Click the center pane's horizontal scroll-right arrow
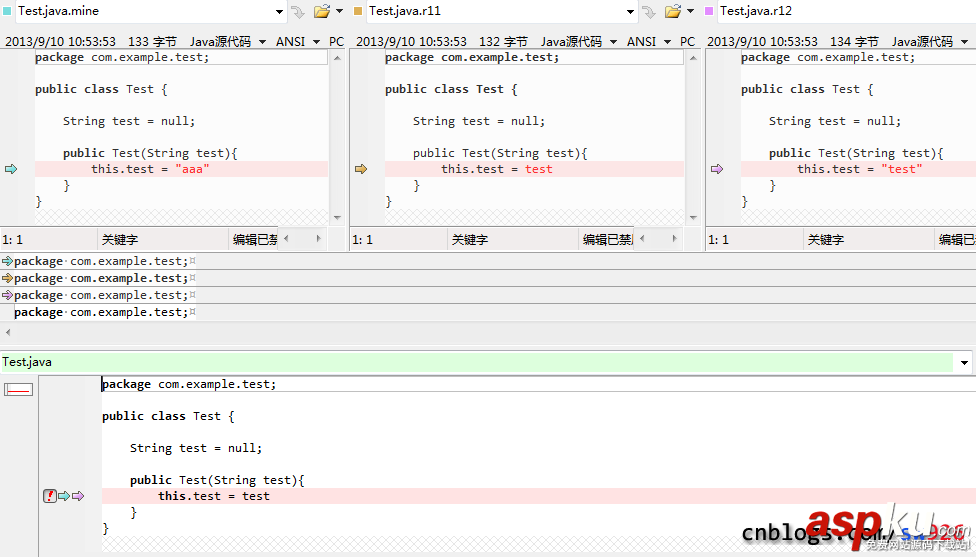This screenshot has width=976, height=557. [675, 238]
